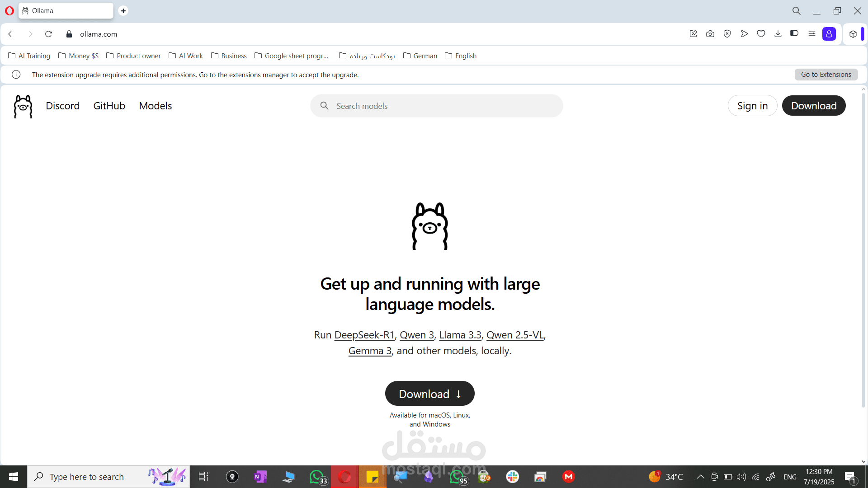Open the Opera main menu icon
The height and width of the screenshot is (488, 868).
tap(9, 11)
